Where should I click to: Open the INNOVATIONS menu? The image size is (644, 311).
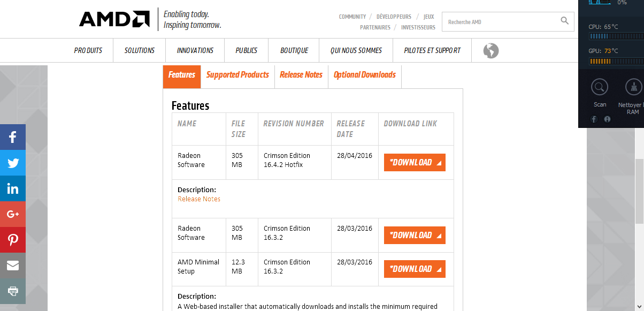(x=195, y=50)
